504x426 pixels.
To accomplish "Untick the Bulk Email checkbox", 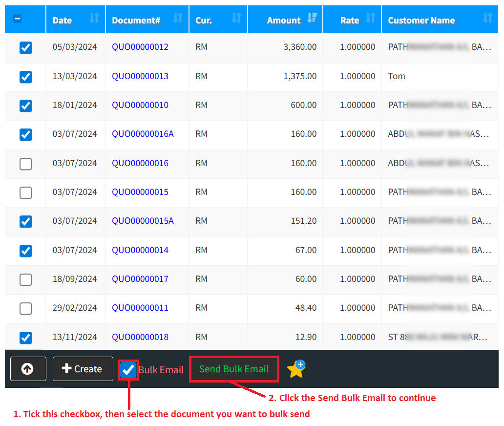I will [128, 370].
